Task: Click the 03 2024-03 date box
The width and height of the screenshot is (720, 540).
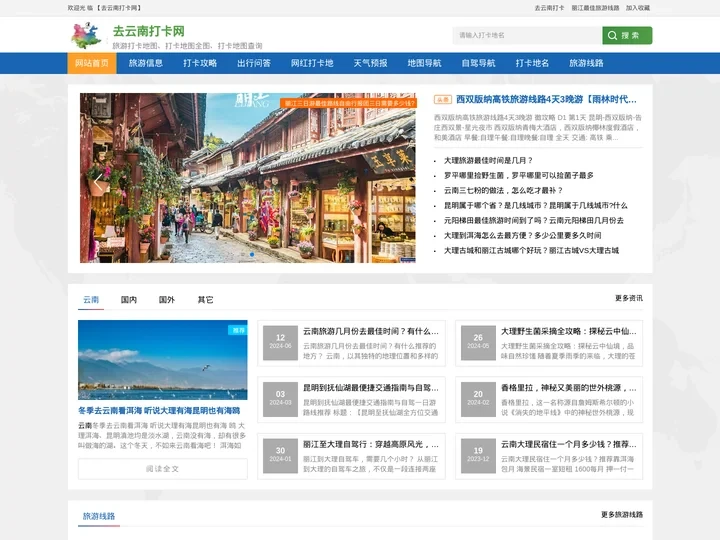Action: (280, 399)
